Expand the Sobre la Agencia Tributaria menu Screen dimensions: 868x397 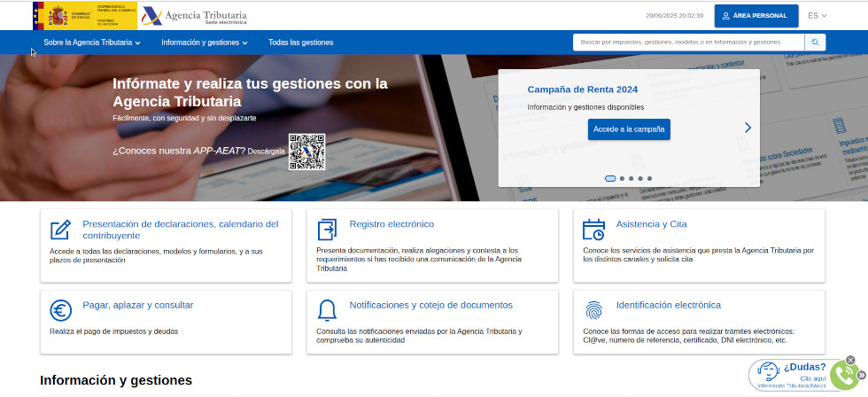click(x=92, y=43)
